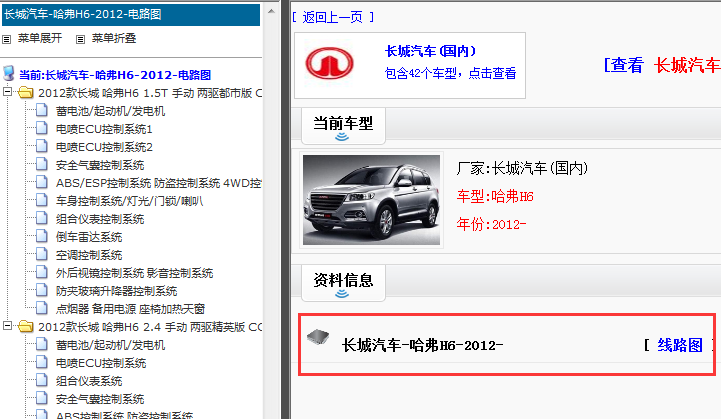Click page icon for 空调控制系统
Screen dimensions: 721x419
pos(42,254)
